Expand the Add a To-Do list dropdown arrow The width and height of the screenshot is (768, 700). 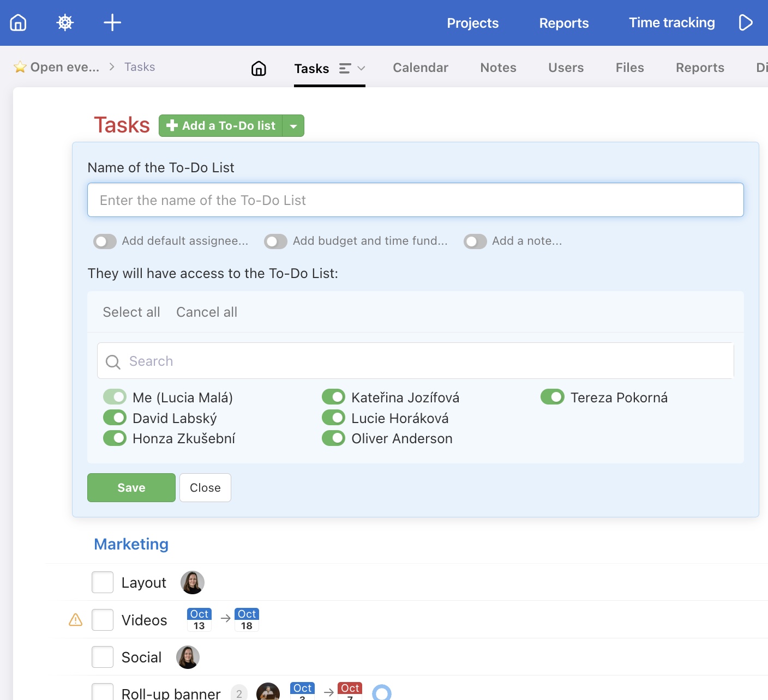293,126
